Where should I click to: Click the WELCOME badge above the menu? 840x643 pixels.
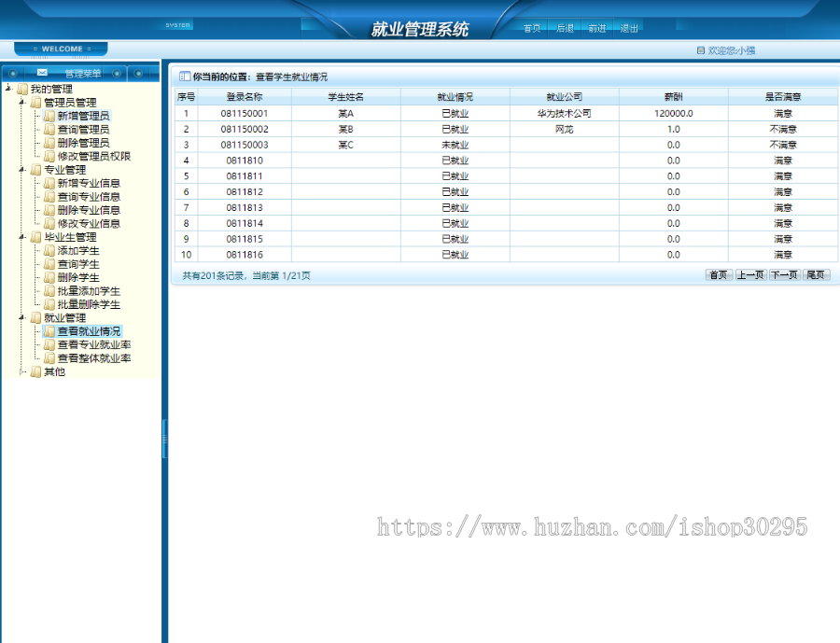[x=61, y=48]
